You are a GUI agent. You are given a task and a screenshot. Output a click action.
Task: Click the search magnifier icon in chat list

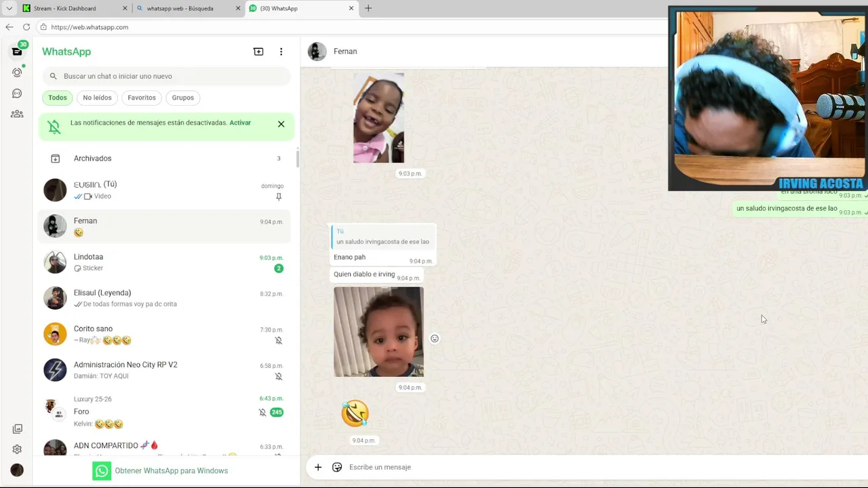point(53,76)
